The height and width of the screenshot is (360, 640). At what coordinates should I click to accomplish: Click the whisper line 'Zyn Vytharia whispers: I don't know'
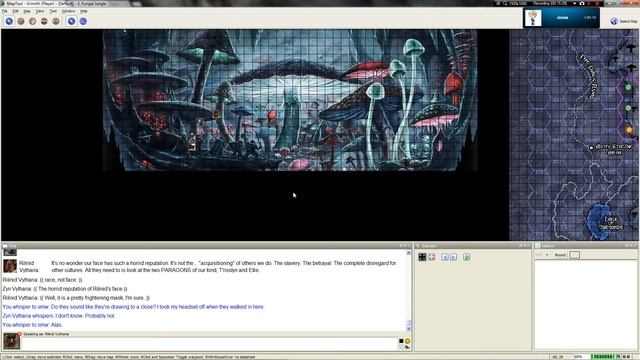pos(59,316)
